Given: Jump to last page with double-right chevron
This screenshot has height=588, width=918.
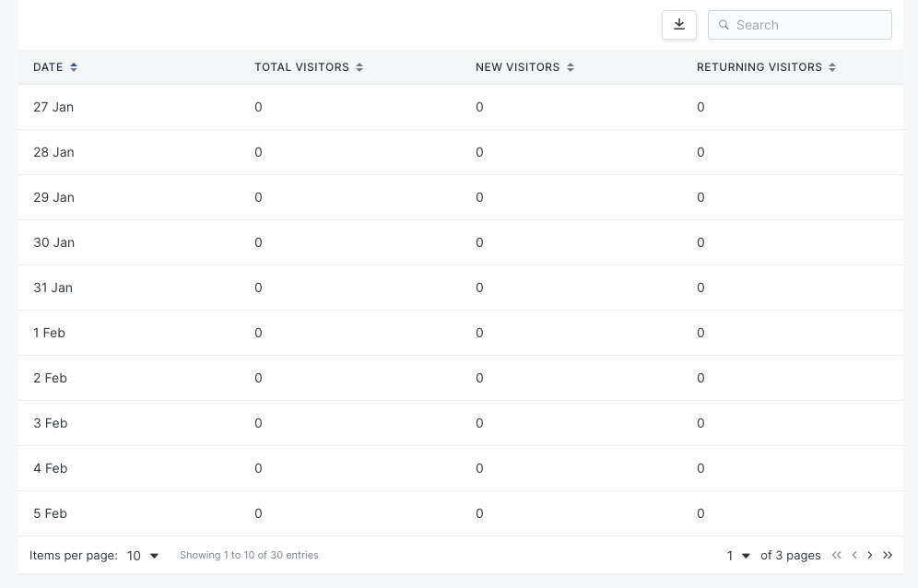Looking at the screenshot, I should click(x=888, y=555).
